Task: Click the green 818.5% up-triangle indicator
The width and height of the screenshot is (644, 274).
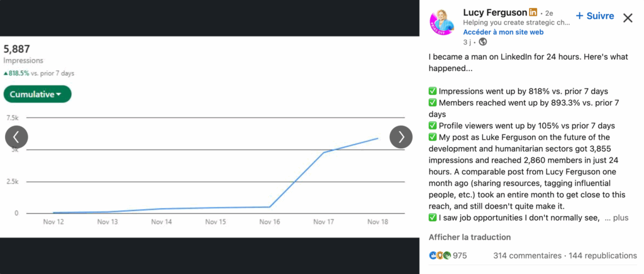Action: pyautogui.click(x=6, y=74)
